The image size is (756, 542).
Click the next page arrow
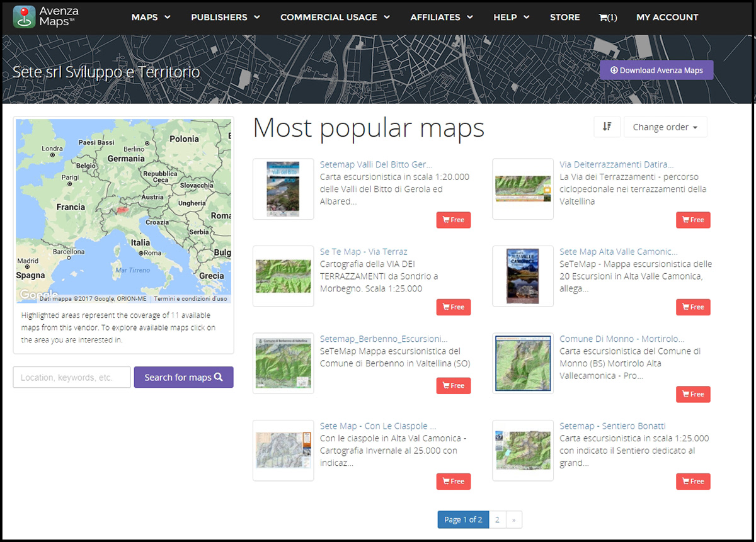pos(513,519)
